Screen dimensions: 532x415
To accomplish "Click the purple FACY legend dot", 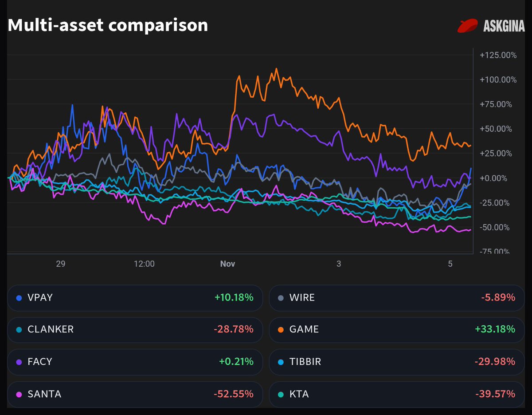I will click(x=19, y=362).
